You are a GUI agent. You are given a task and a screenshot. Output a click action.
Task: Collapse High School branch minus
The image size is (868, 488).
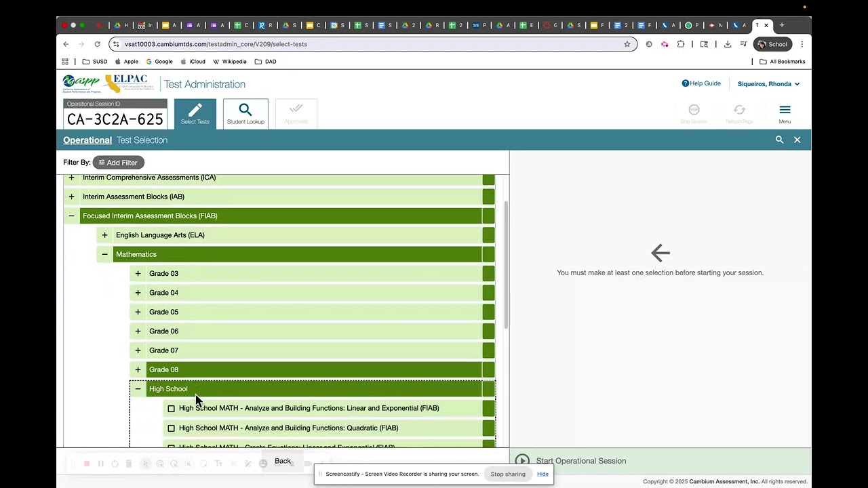(138, 389)
